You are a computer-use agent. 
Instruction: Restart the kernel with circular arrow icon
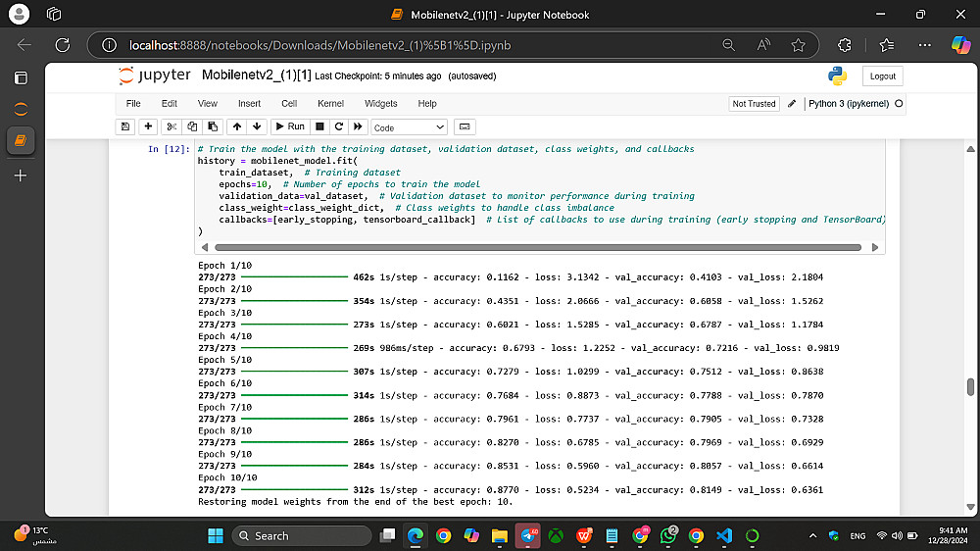pos(339,126)
